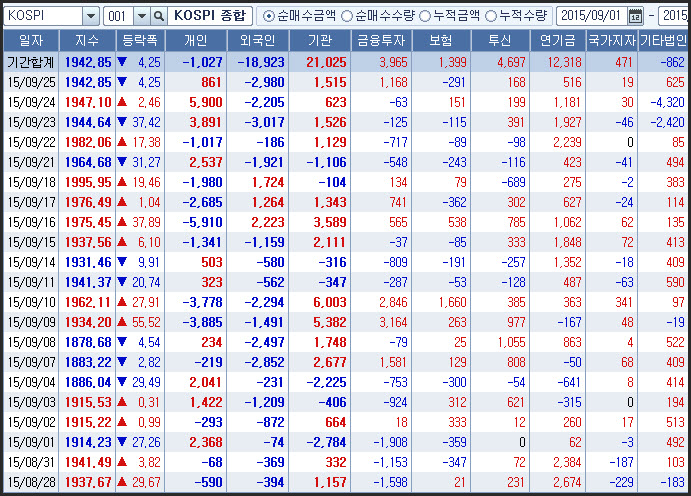Click the 5,900 individual value on 15/09/24
This screenshot has height=496, width=691.
[206, 102]
